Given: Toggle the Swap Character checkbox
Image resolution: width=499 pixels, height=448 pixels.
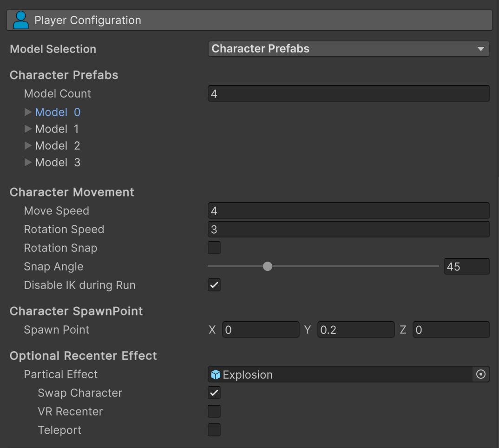Looking at the screenshot, I should (x=214, y=393).
